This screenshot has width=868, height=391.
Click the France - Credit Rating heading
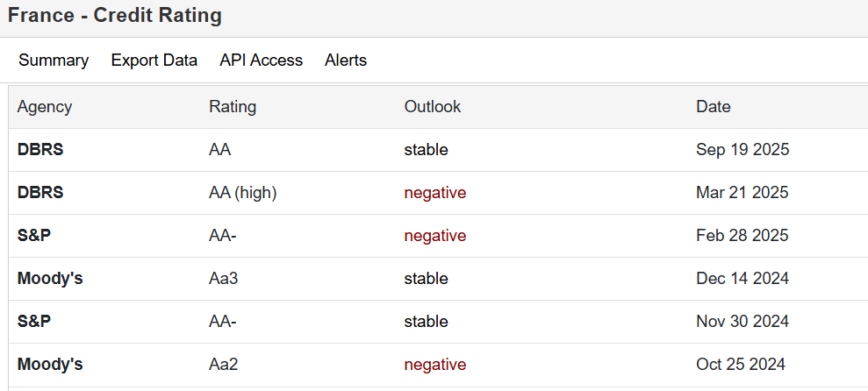(x=115, y=16)
